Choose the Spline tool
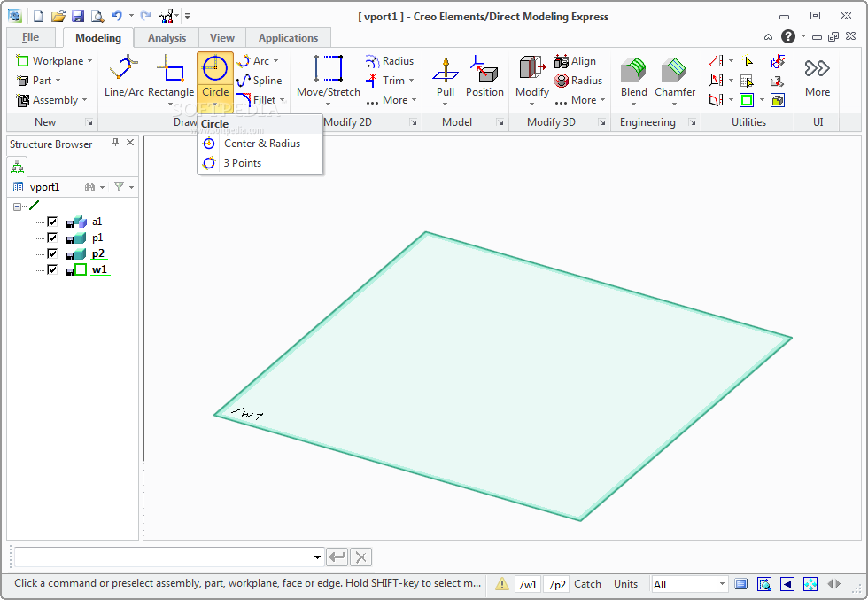Screen dimensions: 868x600 point(260,81)
